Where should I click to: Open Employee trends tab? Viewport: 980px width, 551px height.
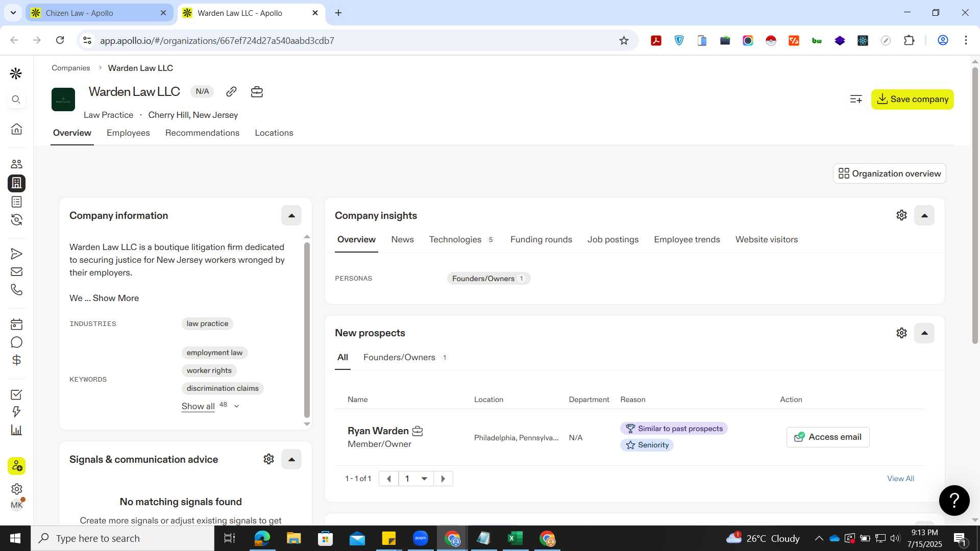(x=687, y=239)
